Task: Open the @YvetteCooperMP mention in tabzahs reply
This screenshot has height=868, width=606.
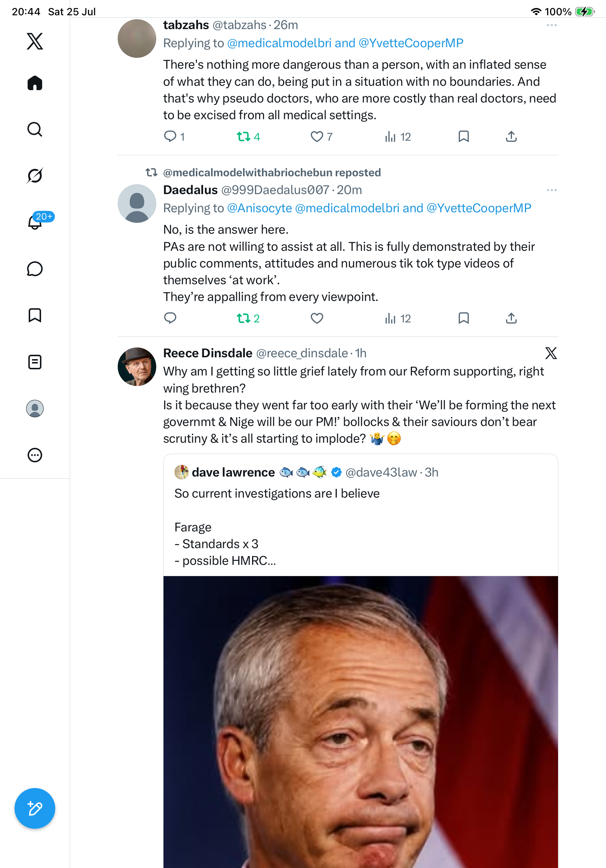Action: pyautogui.click(x=411, y=43)
